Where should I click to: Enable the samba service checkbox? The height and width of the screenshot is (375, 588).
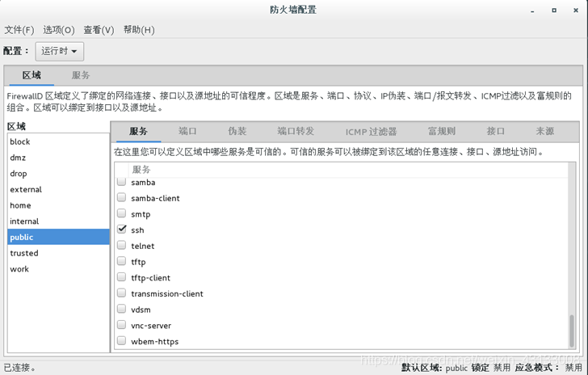tap(121, 182)
